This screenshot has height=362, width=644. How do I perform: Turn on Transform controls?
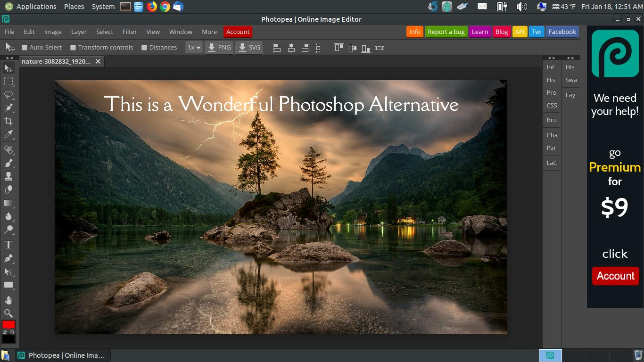click(x=73, y=47)
